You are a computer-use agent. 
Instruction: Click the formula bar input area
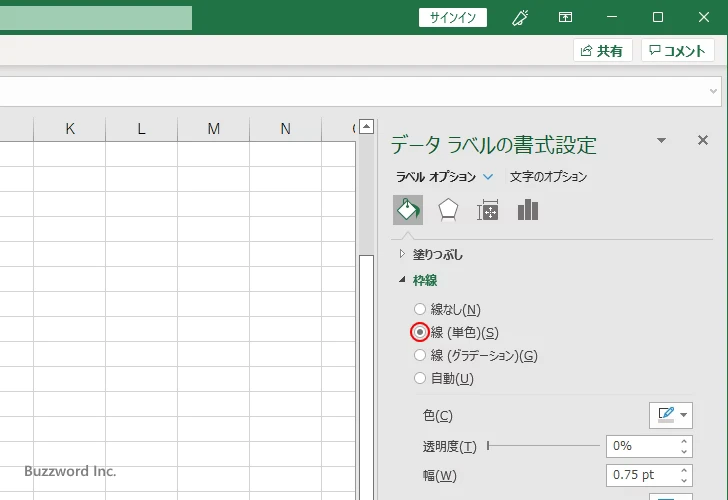(x=353, y=91)
